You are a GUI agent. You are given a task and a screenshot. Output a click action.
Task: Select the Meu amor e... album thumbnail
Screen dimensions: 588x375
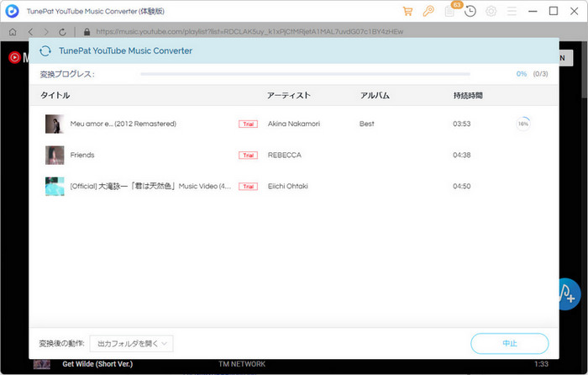coord(55,124)
